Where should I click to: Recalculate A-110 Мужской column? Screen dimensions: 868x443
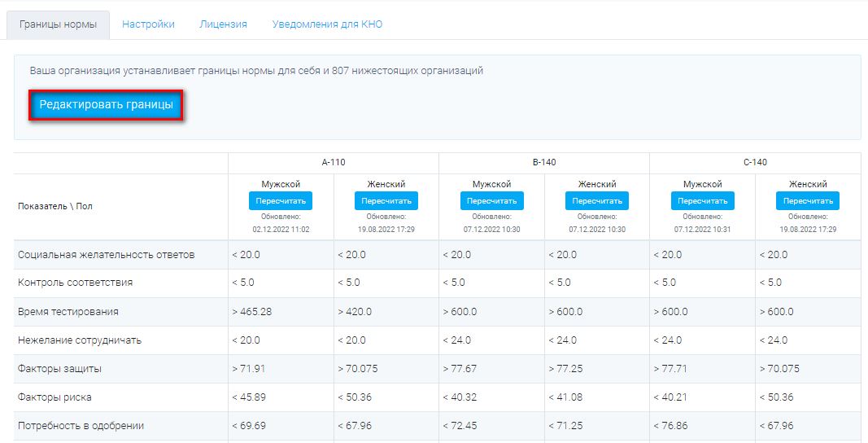(x=281, y=200)
